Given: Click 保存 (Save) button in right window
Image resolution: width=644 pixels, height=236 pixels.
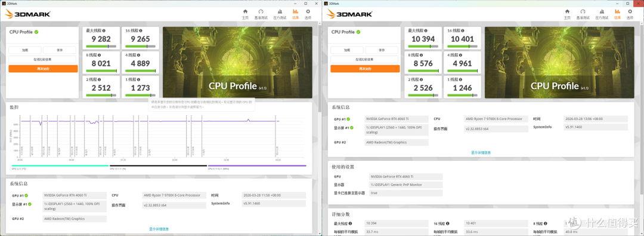Looking at the screenshot, I should pos(382,50).
